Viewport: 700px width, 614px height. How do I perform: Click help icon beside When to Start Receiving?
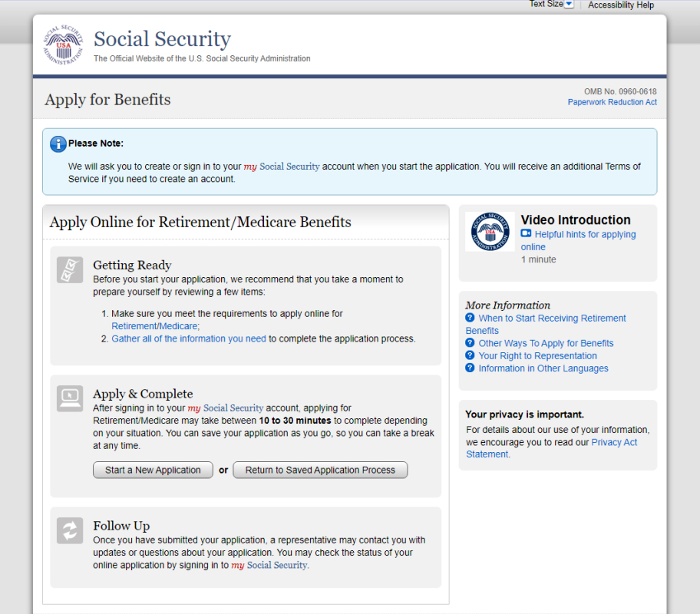pos(470,318)
